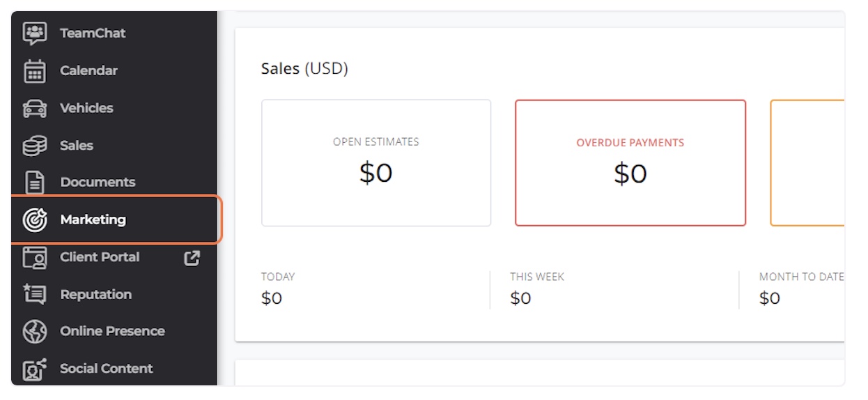
Task: Click the Documents page icon
Action: tap(35, 183)
